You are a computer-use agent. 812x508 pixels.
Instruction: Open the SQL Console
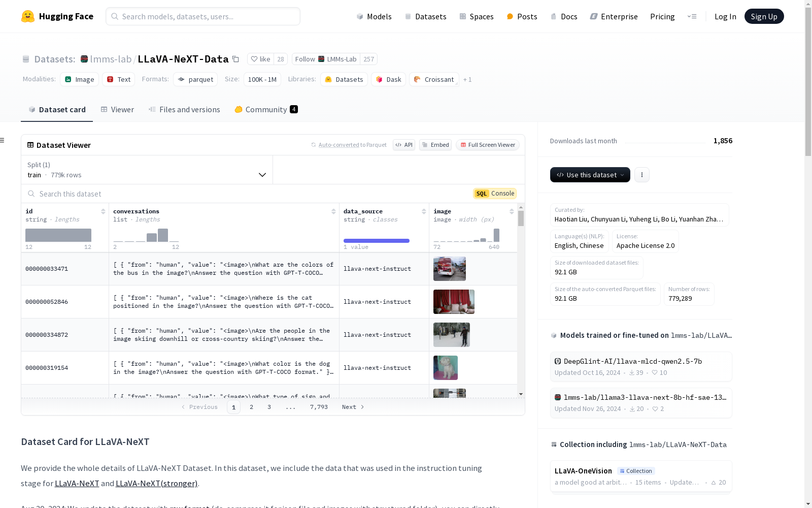(x=495, y=194)
